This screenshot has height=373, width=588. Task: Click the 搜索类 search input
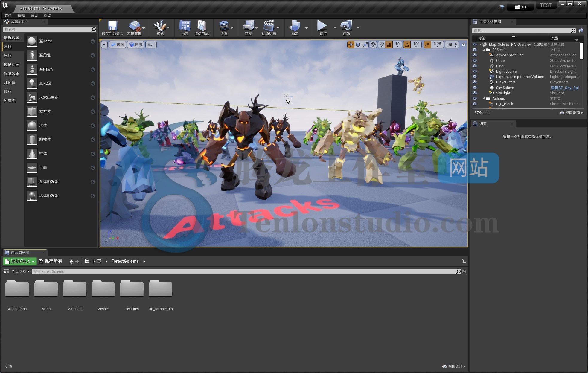pyautogui.click(x=50, y=30)
